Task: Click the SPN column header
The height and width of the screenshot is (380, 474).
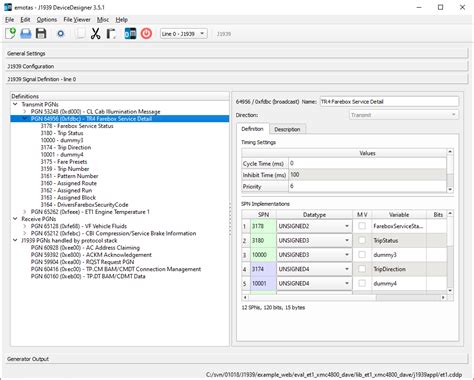Action: point(263,215)
